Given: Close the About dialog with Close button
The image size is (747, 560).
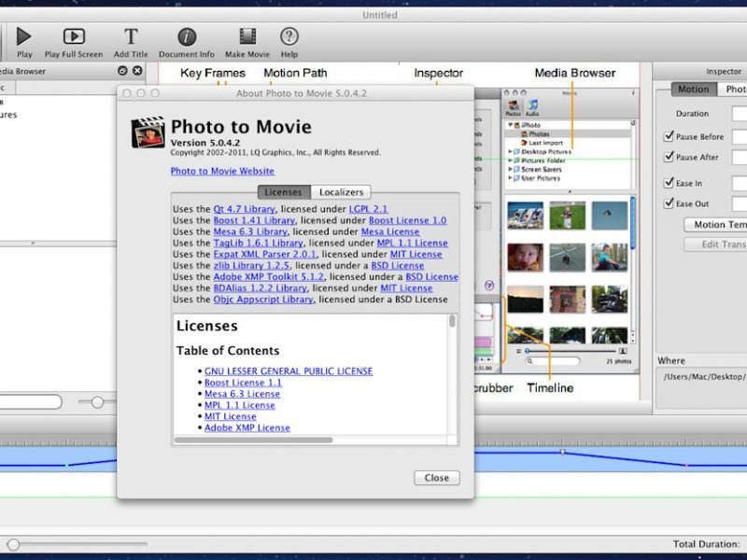Looking at the screenshot, I should point(436,478).
